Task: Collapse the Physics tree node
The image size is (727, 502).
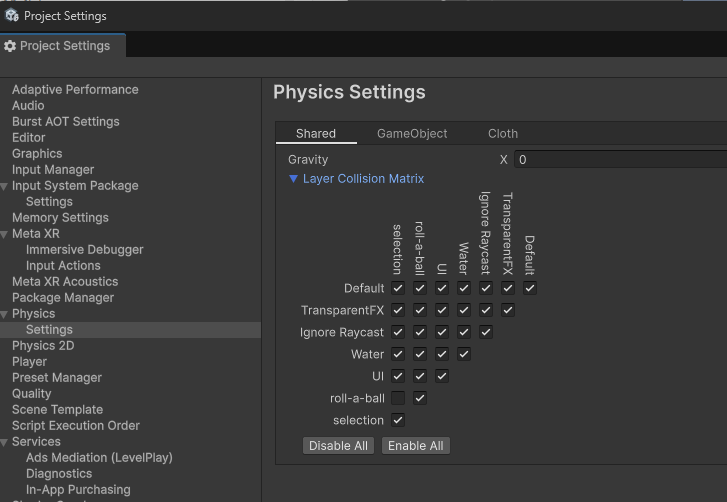Action: (5, 315)
